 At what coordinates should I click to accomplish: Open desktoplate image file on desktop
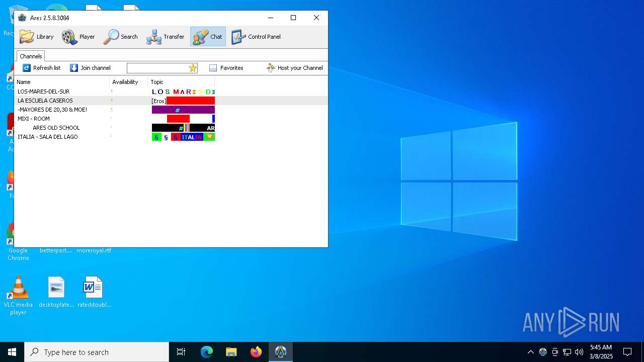pyautogui.click(x=56, y=292)
